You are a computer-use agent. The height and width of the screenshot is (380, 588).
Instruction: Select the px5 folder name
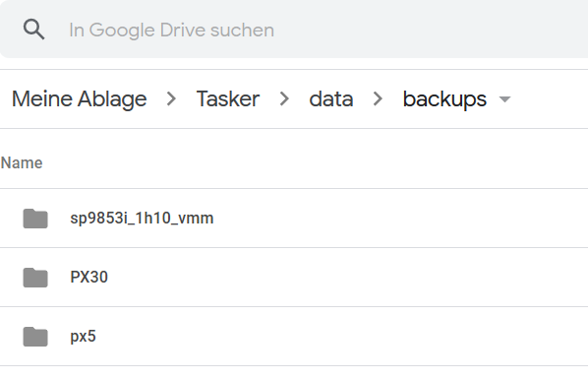pos(83,337)
